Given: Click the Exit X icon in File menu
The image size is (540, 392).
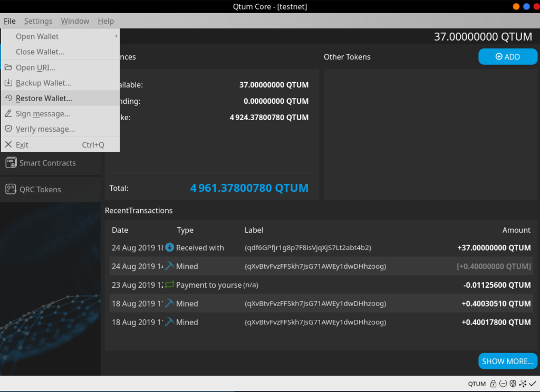Looking at the screenshot, I should pos(8,144).
